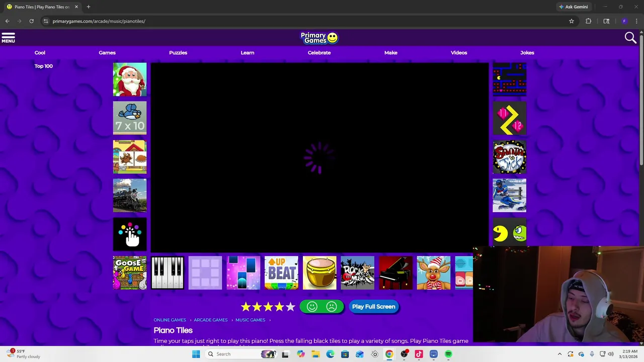644x362 pixels.
Task: Open Copilot from the taskbar
Action: tap(301, 354)
